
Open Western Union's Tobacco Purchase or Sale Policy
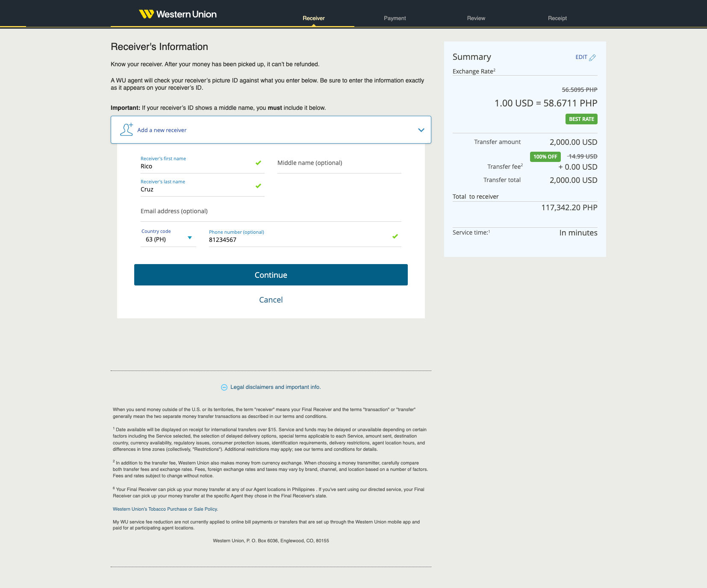165,509
